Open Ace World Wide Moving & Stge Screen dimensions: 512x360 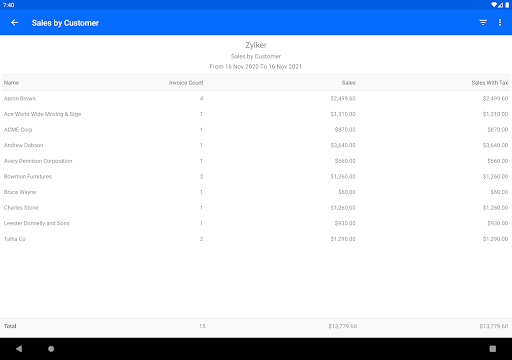(x=256, y=114)
